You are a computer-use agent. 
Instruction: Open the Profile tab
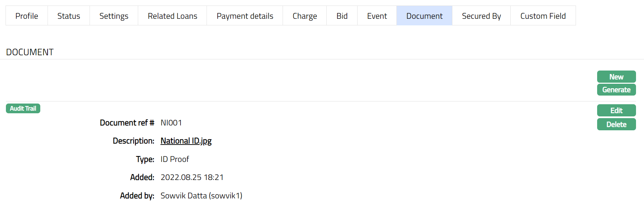(x=27, y=16)
